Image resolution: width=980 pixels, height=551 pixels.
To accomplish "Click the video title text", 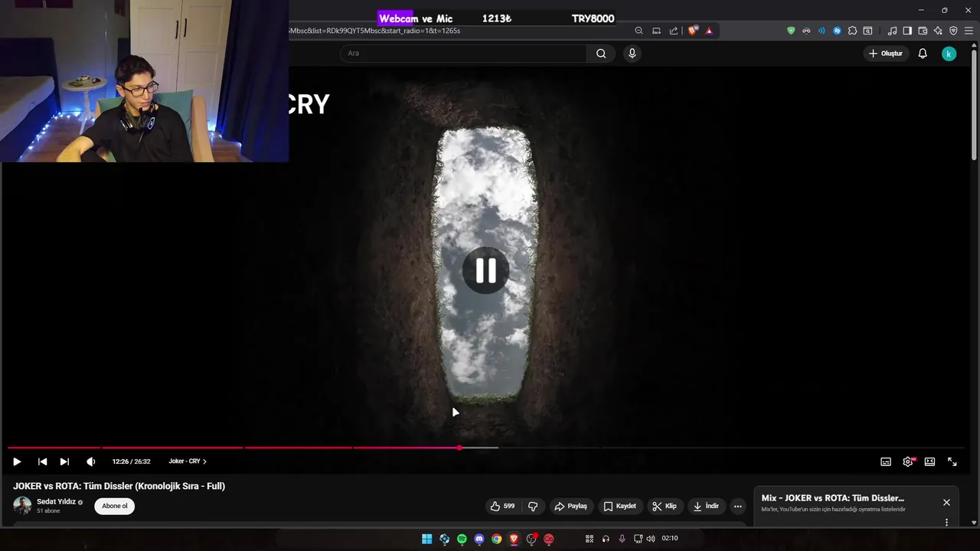I will click(119, 486).
